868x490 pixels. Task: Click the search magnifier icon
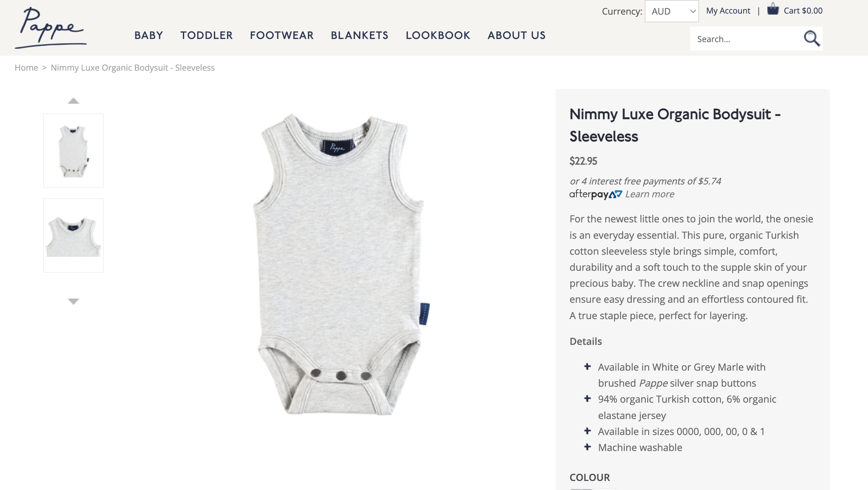(x=812, y=39)
